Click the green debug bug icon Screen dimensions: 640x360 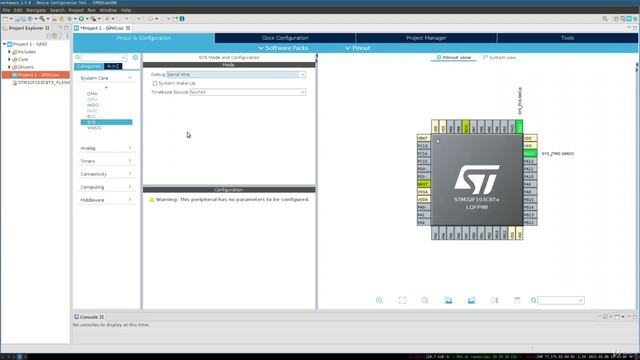click(69, 19)
